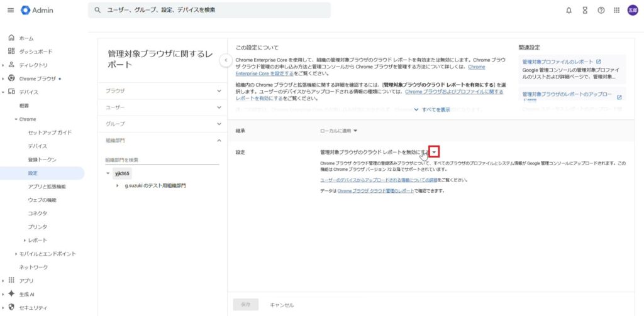Image resolution: width=644 pixels, height=316 pixels.
Task: Open the Google apps grid
Action: coord(617,10)
